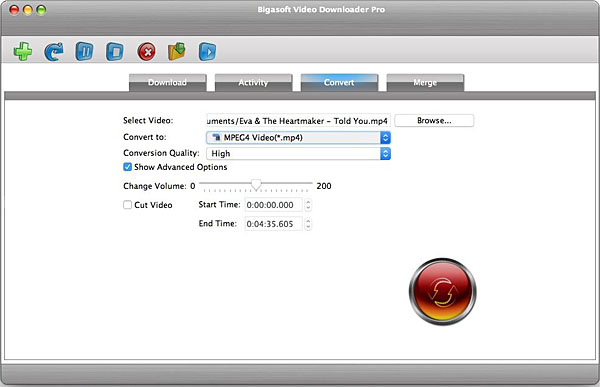This screenshot has height=387, width=600.
Task: Click the blue pause download icon
Action: pos(84,52)
